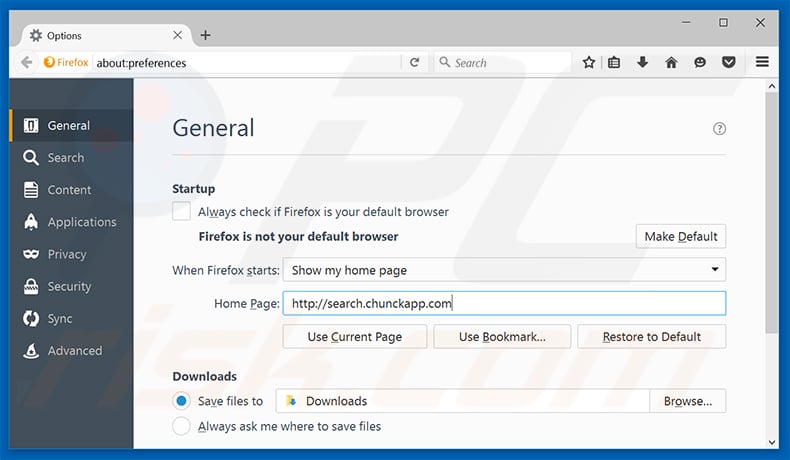Open the Downloads arrow icon
This screenshot has height=460, width=790.
[x=642, y=62]
